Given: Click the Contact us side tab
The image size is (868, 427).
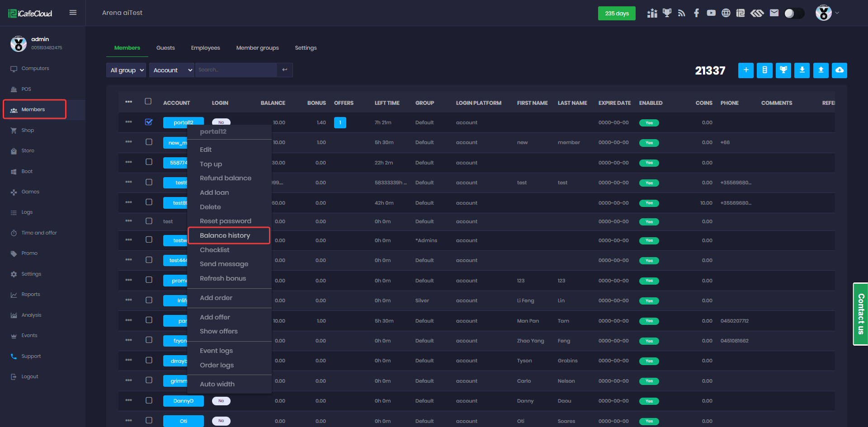Looking at the screenshot, I should coord(861,314).
